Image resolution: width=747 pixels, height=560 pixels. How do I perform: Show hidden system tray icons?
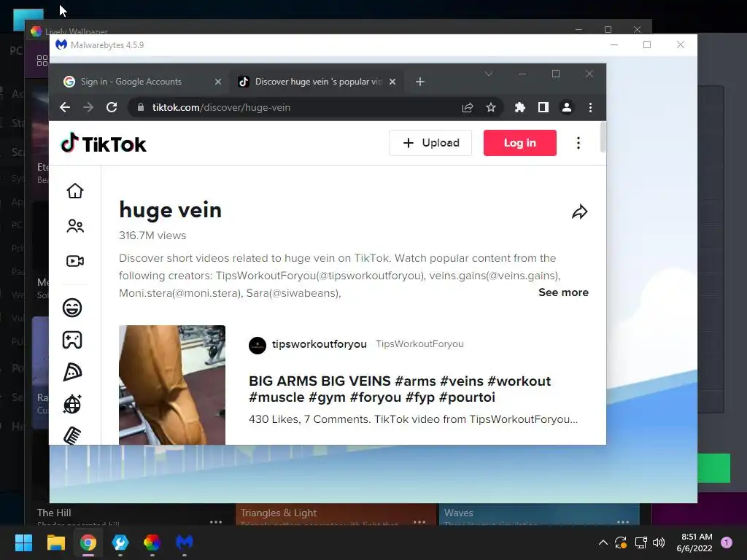point(603,542)
